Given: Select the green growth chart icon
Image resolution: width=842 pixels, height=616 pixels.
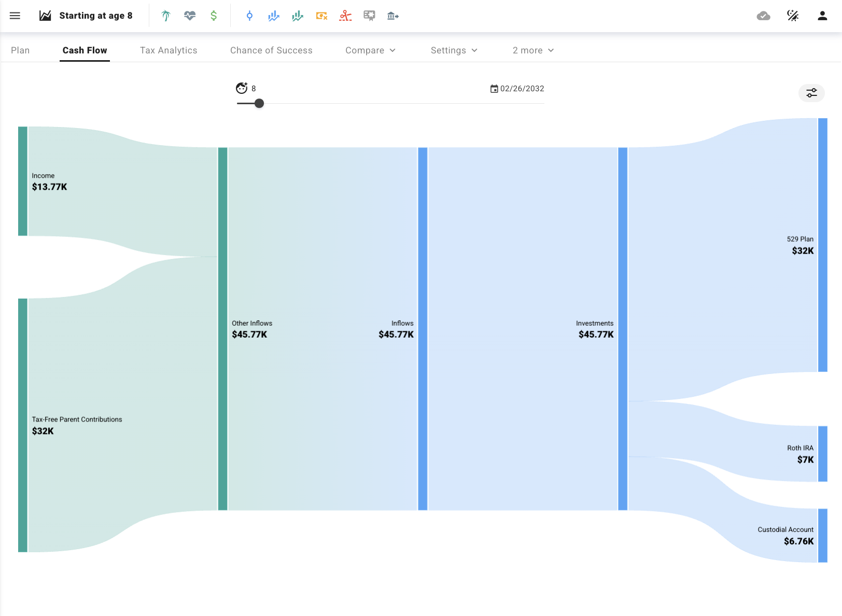Looking at the screenshot, I should point(297,16).
